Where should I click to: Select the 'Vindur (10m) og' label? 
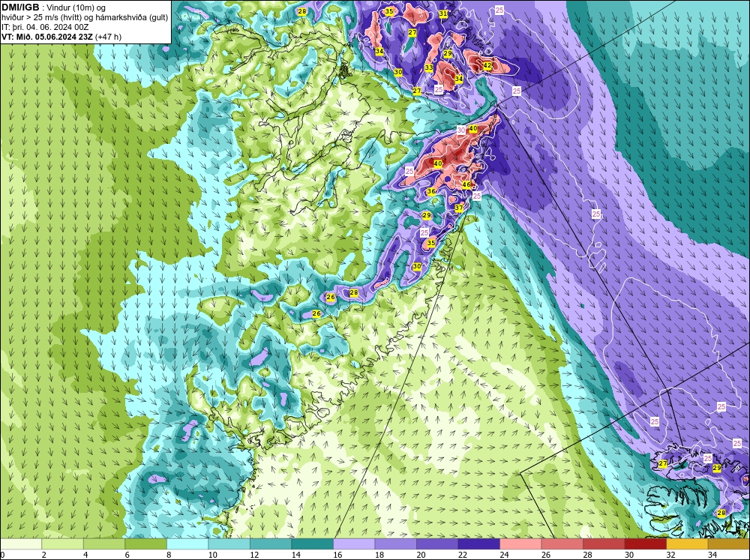click(77, 8)
